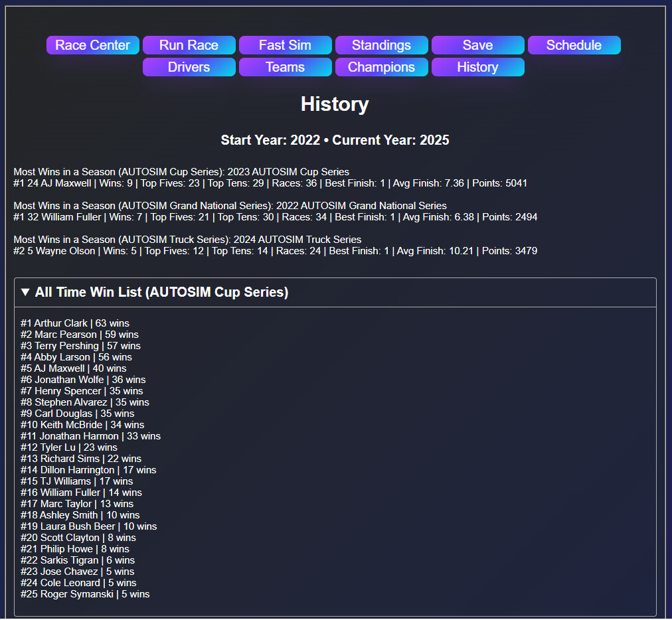This screenshot has width=672, height=620.
Task: Click AJ Maxwell's win list entry
Action: pos(64,368)
